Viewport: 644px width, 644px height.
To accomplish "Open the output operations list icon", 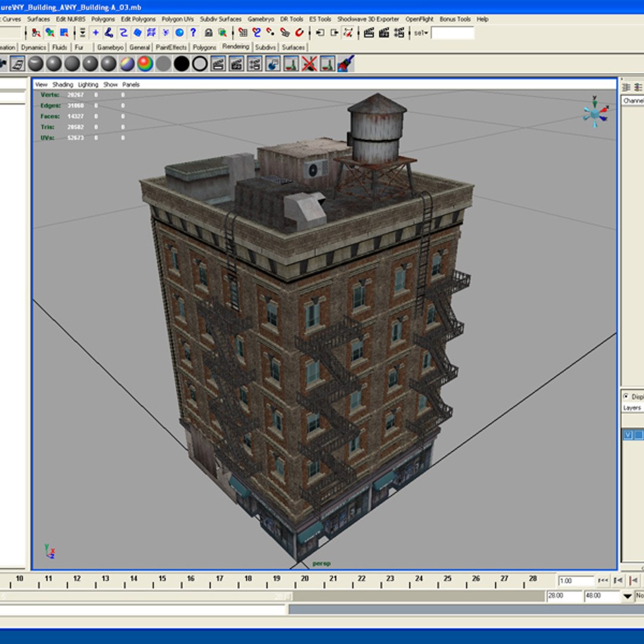I will 334,32.
